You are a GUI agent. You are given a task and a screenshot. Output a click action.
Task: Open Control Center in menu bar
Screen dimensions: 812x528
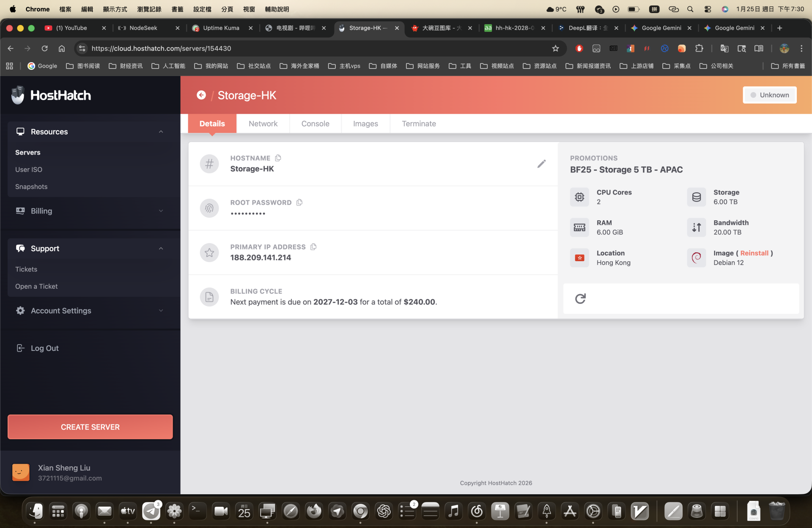(708, 9)
